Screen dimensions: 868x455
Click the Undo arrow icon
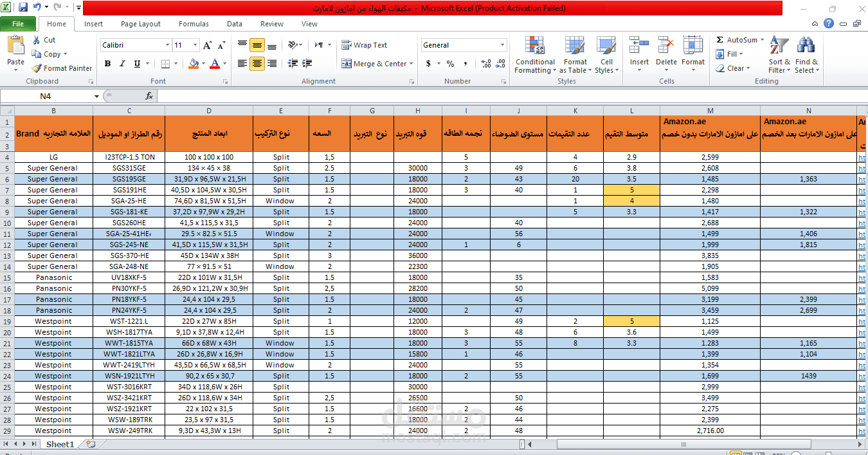pyautogui.click(x=37, y=8)
